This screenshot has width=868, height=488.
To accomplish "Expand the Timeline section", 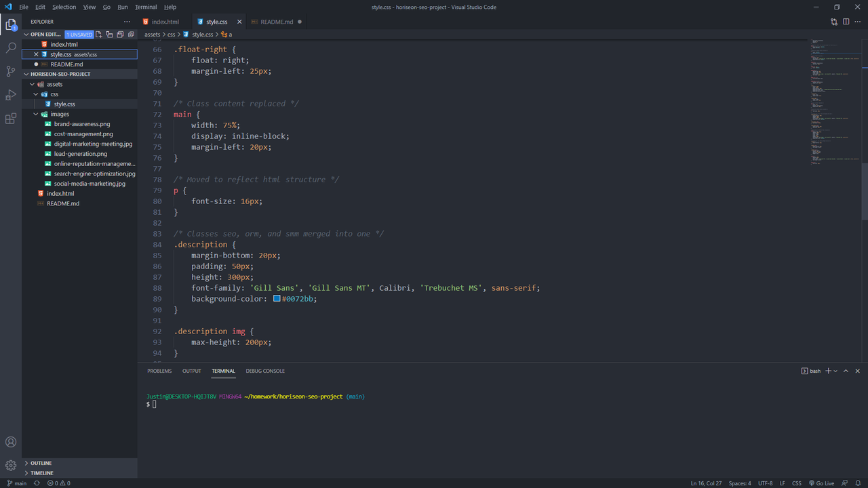I will (x=41, y=473).
